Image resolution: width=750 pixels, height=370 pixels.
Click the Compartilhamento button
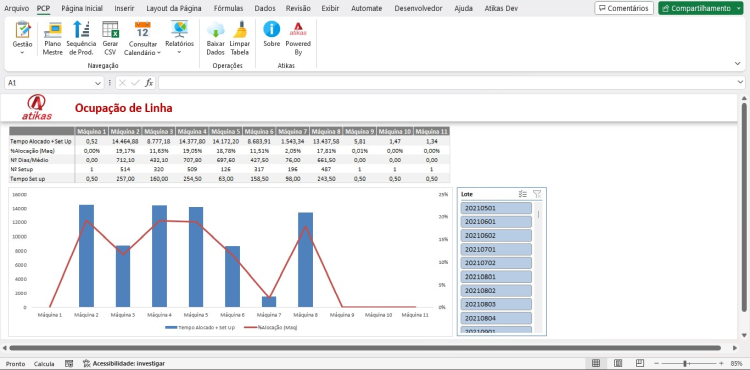pyautogui.click(x=696, y=8)
